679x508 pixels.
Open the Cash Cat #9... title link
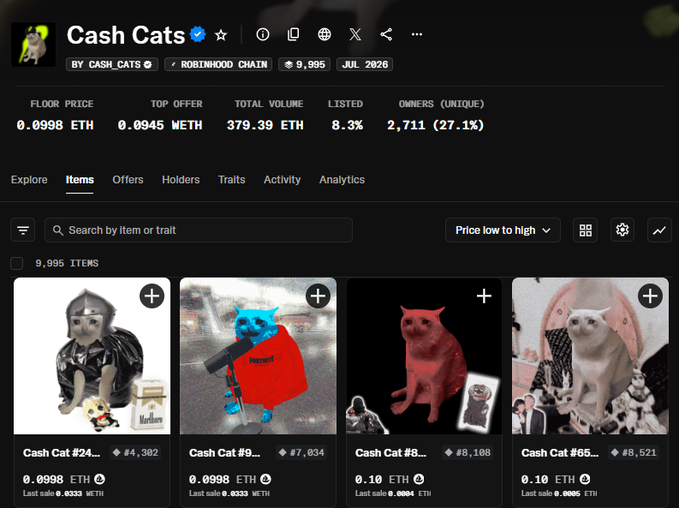tap(224, 453)
